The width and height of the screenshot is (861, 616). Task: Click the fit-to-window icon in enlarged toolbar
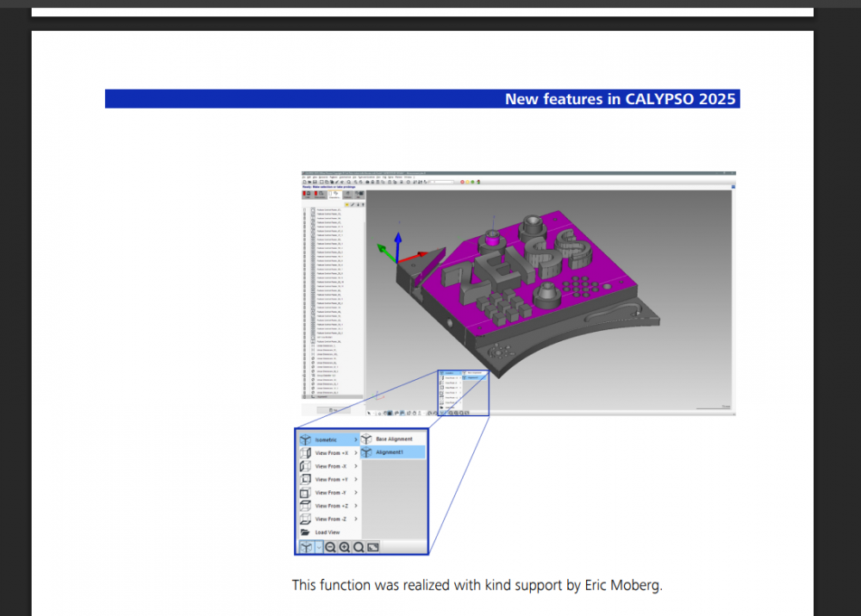[373, 547]
